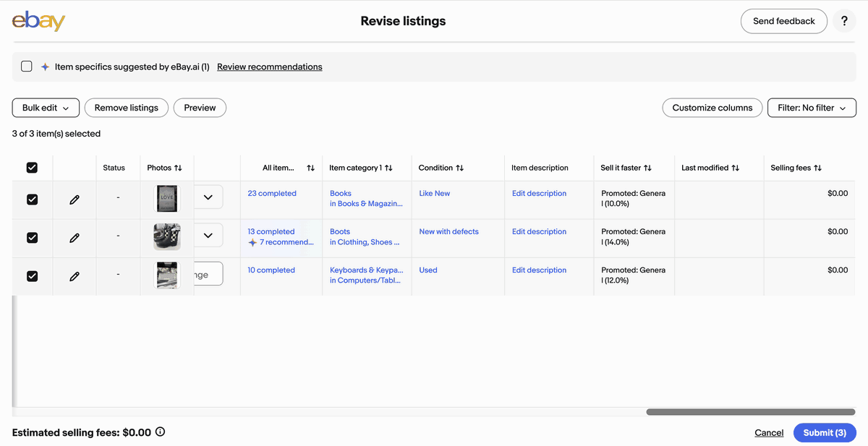Uncheck the Books listing row checkbox
The height and width of the screenshot is (446, 868).
click(x=32, y=200)
